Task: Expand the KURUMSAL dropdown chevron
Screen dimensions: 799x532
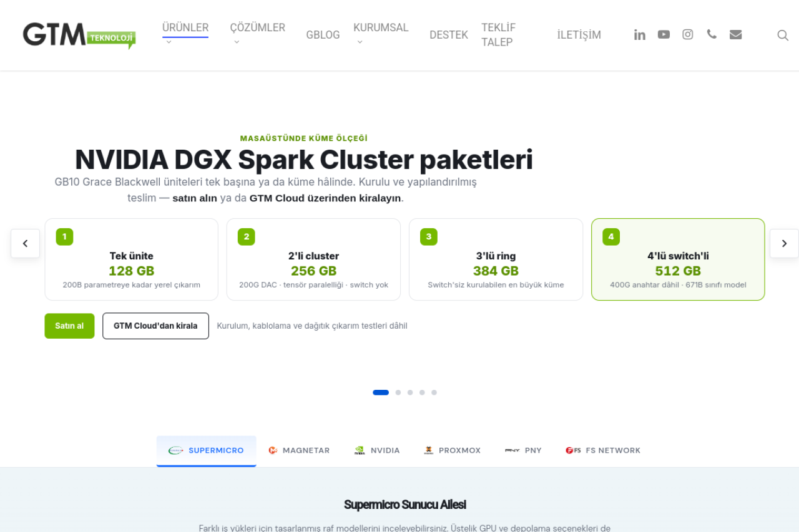Action: [x=360, y=42]
